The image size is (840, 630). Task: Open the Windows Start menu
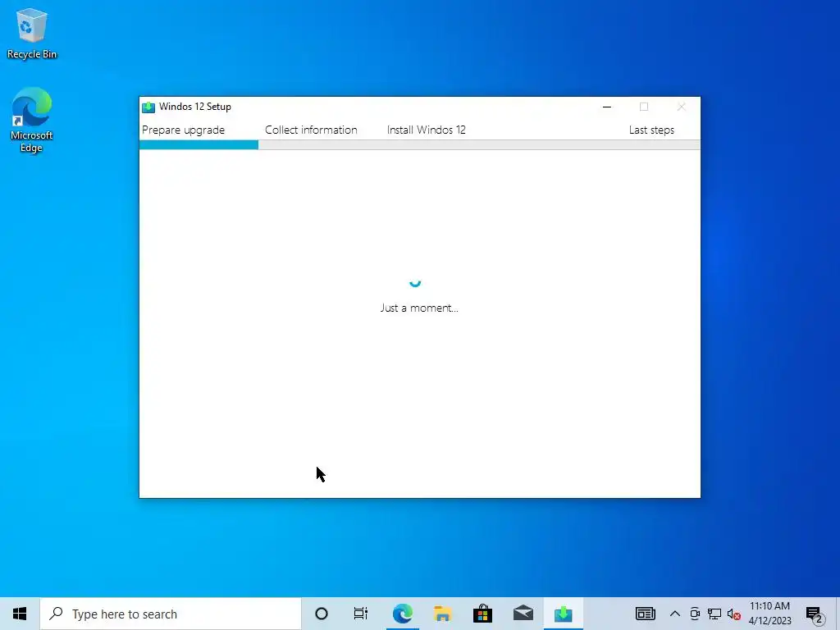[20, 614]
